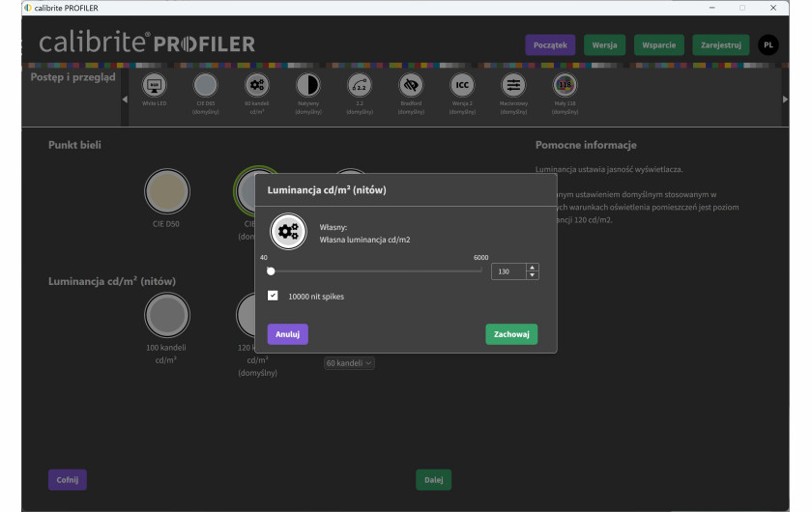Minimize the calibrite PROFILER window
The image size is (812, 512).
click(712, 8)
